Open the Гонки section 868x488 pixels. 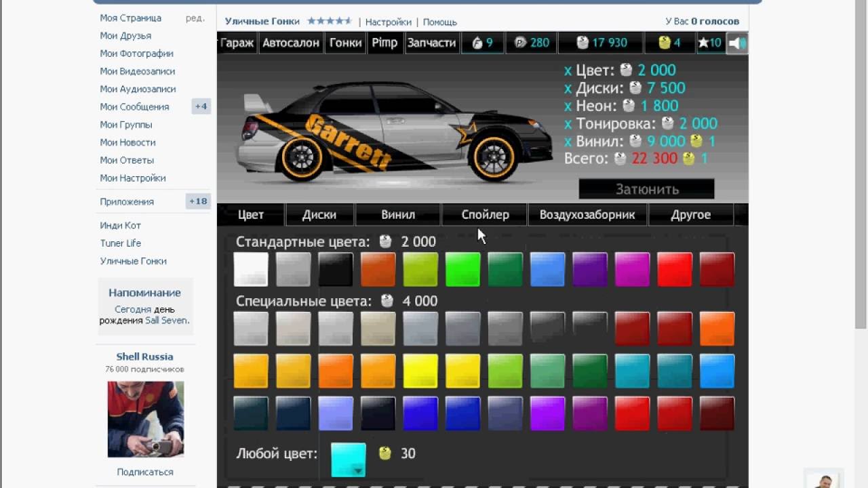pyautogui.click(x=345, y=43)
